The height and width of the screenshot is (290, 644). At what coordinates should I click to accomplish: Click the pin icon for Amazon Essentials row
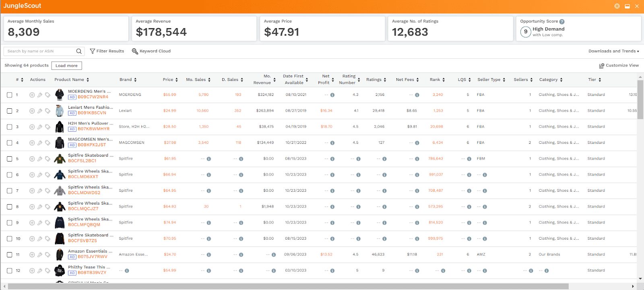[40, 255]
